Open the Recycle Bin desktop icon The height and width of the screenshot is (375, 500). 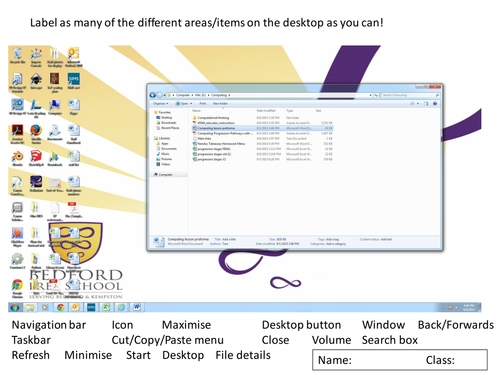coord(17,55)
